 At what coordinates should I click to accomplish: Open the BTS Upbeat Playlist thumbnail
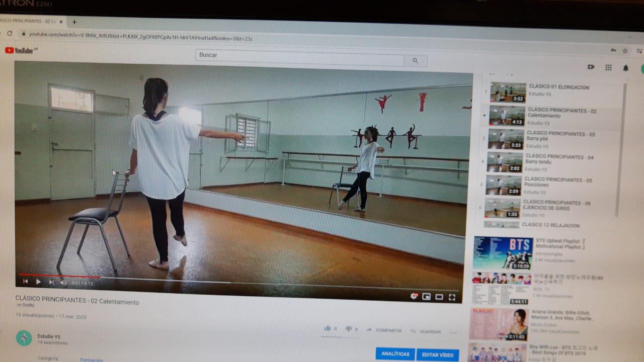pos(502,253)
